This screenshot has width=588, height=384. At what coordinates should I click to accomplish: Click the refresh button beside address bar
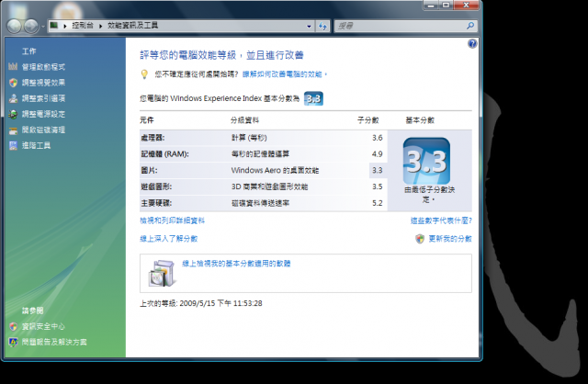(x=322, y=27)
